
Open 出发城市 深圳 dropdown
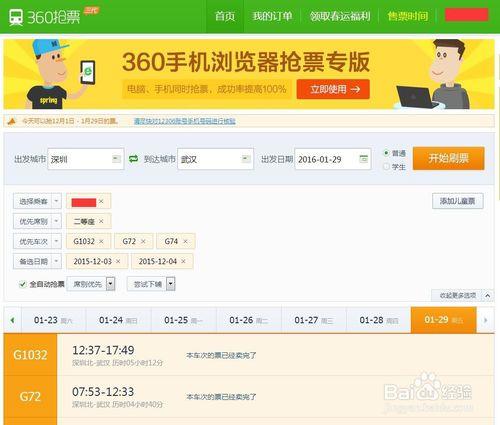(86, 159)
